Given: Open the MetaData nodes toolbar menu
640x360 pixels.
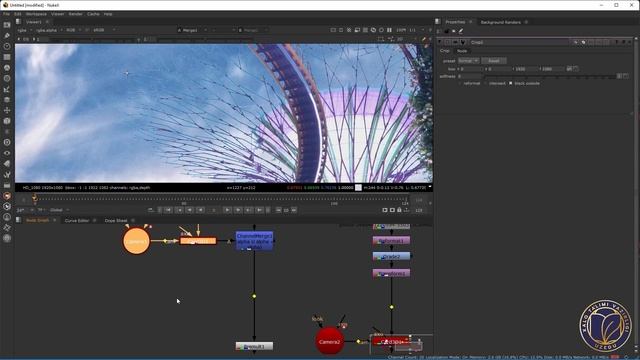Looking at the screenshot, I should (x=7, y=164).
